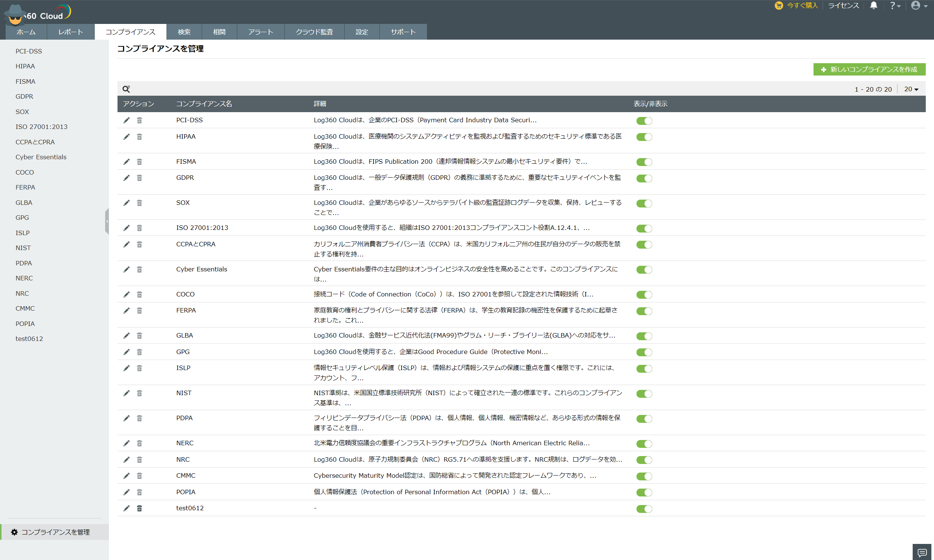This screenshot has width=934, height=560.
Task: Click the delete trash icon for test0612
Action: tap(139, 508)
